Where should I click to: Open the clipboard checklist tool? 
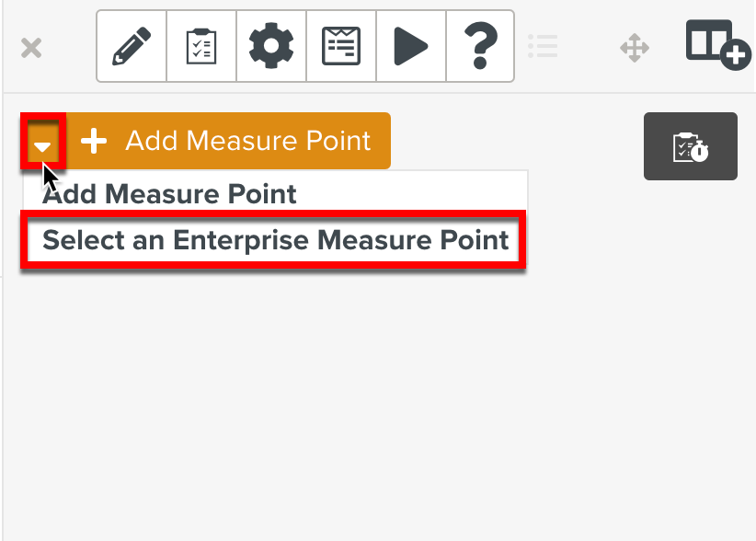(x=201, y=46)
